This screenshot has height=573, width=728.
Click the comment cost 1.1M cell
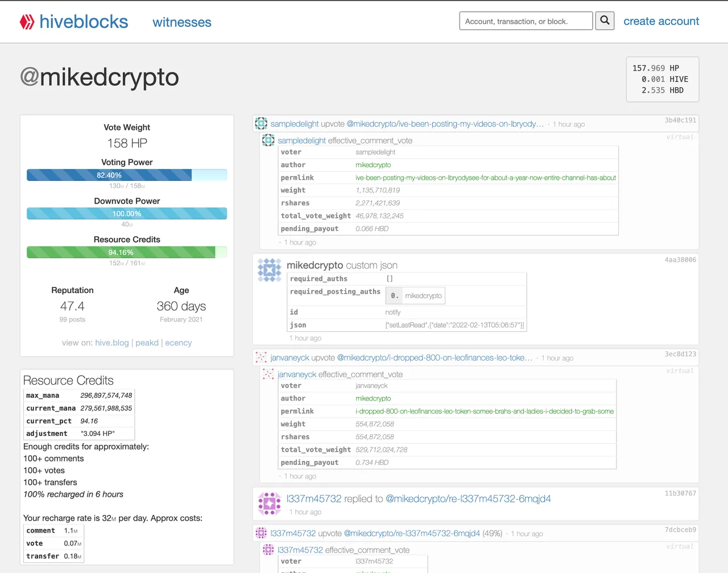71,530
